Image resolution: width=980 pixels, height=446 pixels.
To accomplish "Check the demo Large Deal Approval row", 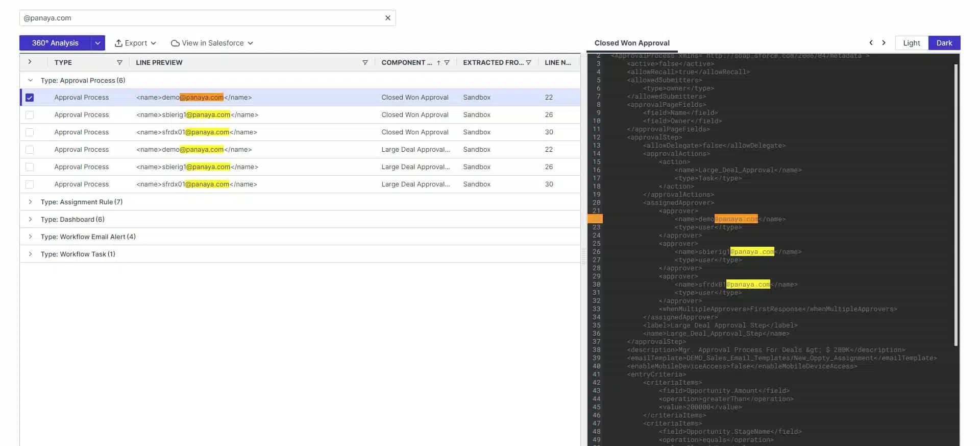I will (30, 150).
